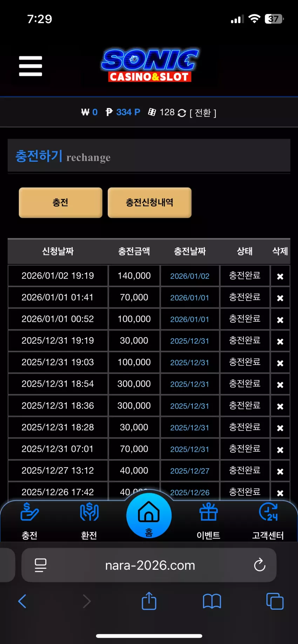Go to 홈 using the center home button

(149, 515)
